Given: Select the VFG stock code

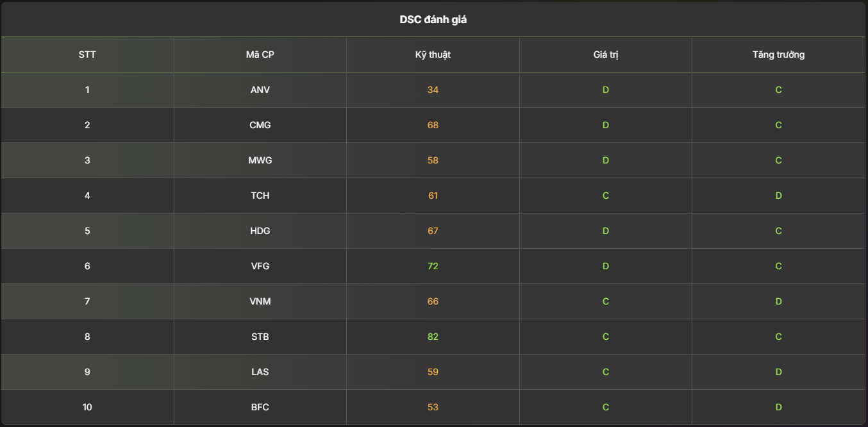Looking at the screenshot, I should click(260, 266).
